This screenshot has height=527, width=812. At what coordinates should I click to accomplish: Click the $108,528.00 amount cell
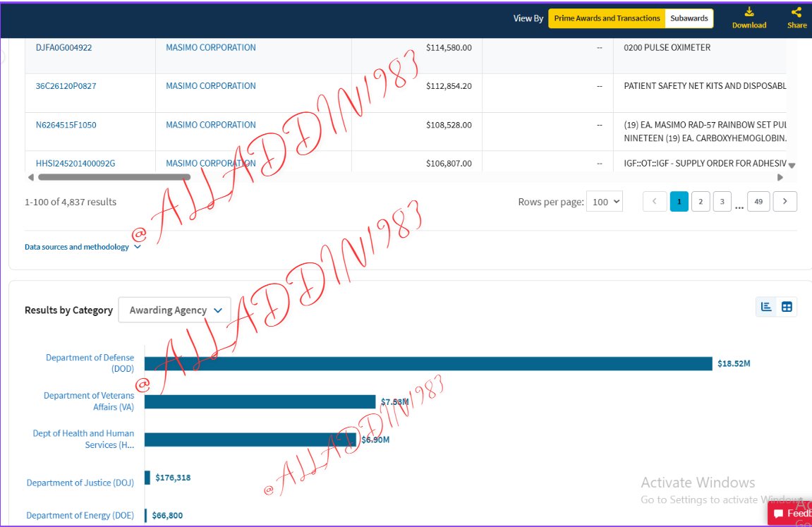click(x=449, y=125)
